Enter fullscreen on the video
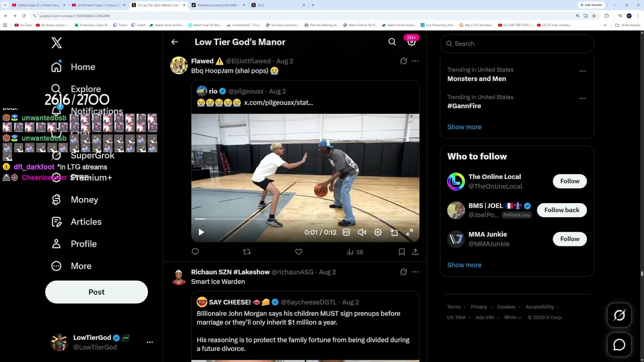 pyautogui.click(x=410, y=232)
